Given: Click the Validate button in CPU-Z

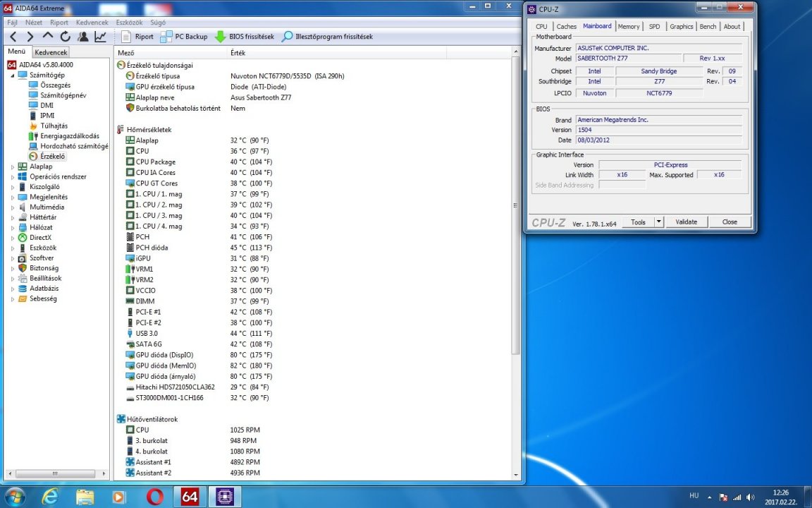Looking at the screenshot, I should point(686,222).
